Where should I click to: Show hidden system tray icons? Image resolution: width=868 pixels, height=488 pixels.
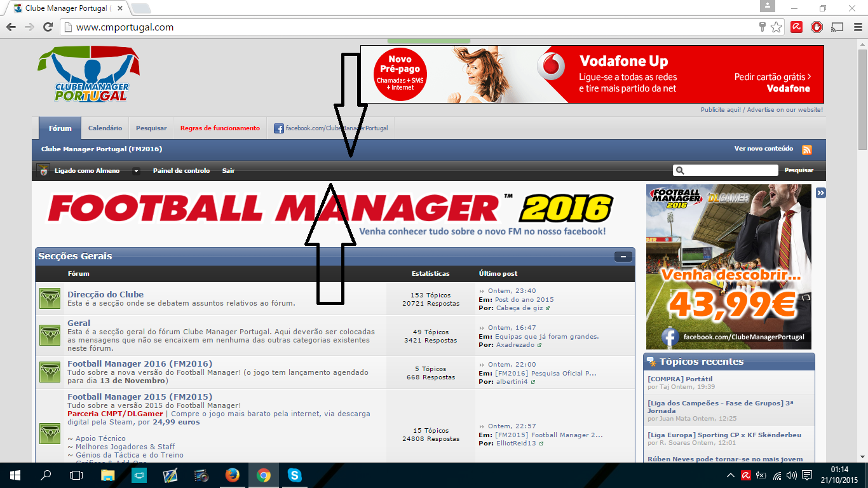[x=731, y=475]
